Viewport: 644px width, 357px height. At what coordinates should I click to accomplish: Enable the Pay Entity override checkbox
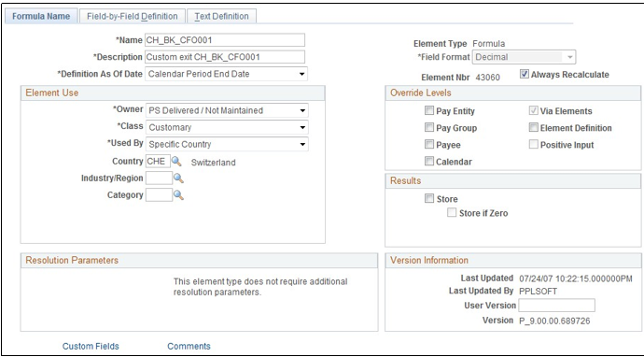(429, 110)
